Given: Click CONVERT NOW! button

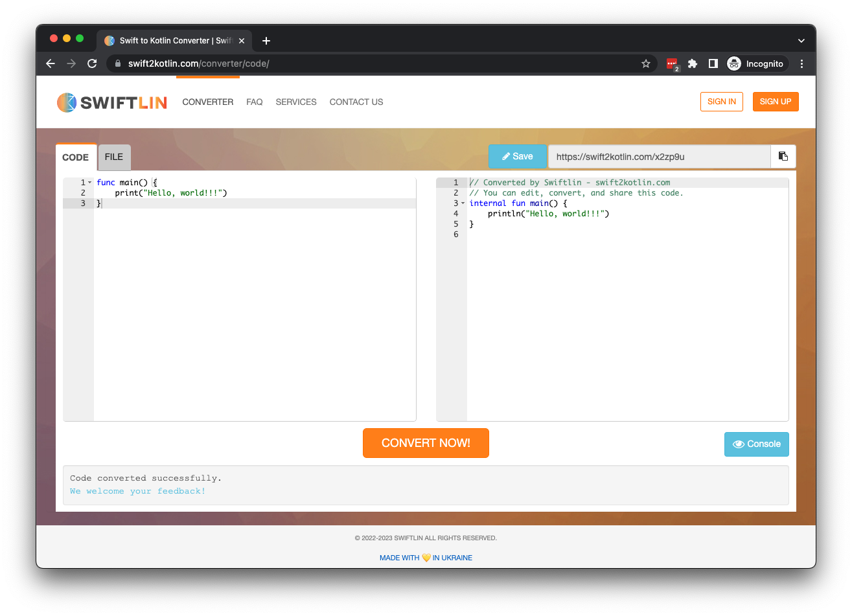Looking at the screenshot, I should [x=426, y=443].
